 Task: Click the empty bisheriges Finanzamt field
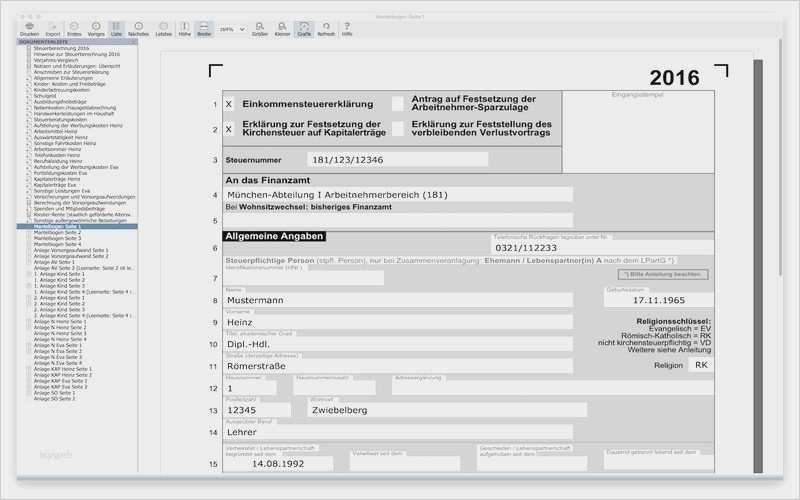[x=397, y=220]
